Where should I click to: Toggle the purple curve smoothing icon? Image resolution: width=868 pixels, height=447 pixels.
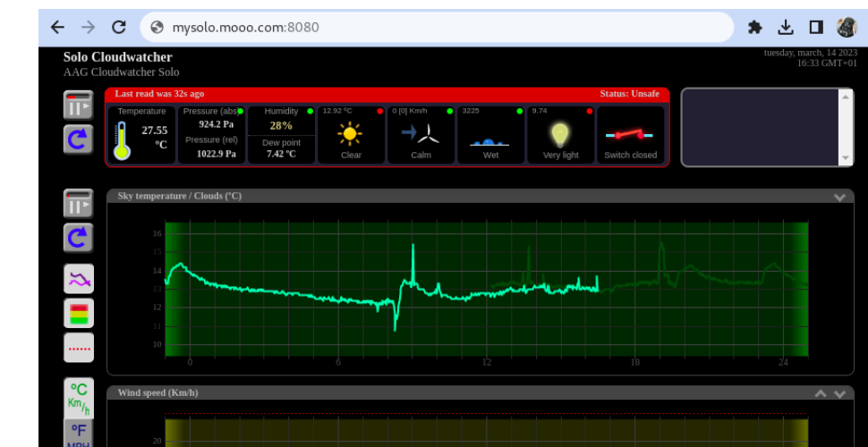coord(79,278)
